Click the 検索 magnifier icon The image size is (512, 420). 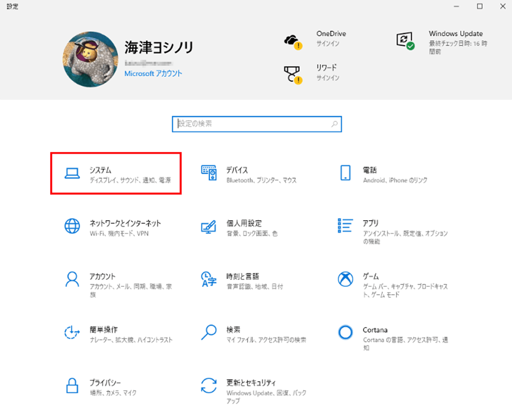(x=209, y=332)
